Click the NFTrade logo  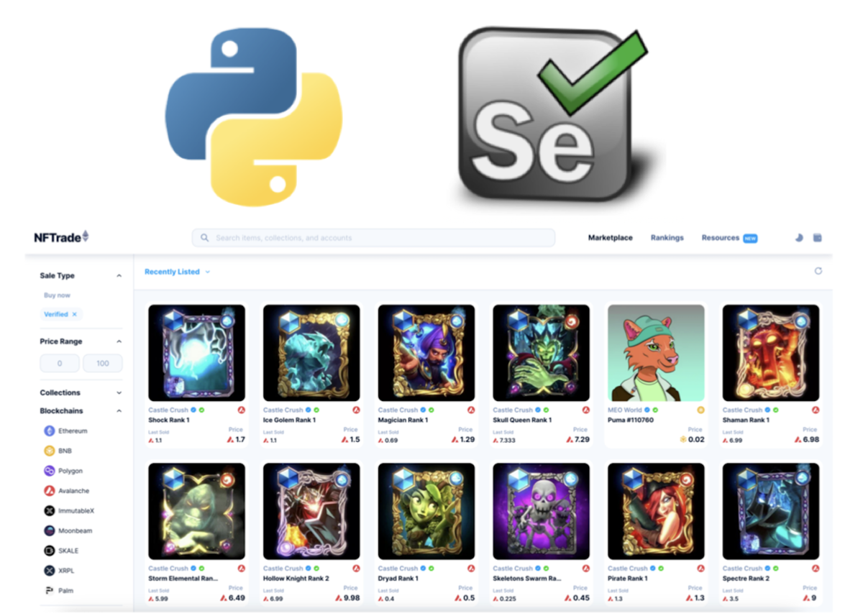tap(61, 237)
